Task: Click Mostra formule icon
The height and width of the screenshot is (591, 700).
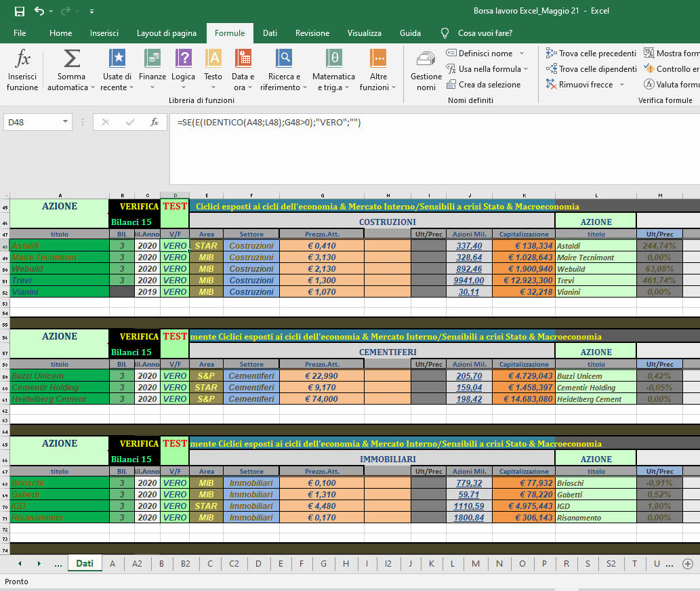Action: point(648,53)
